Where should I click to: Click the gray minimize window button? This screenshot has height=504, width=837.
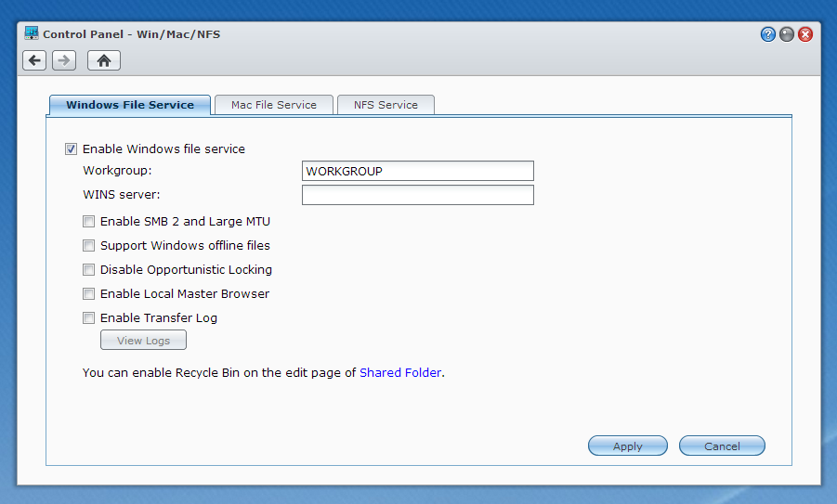point(787,34)
